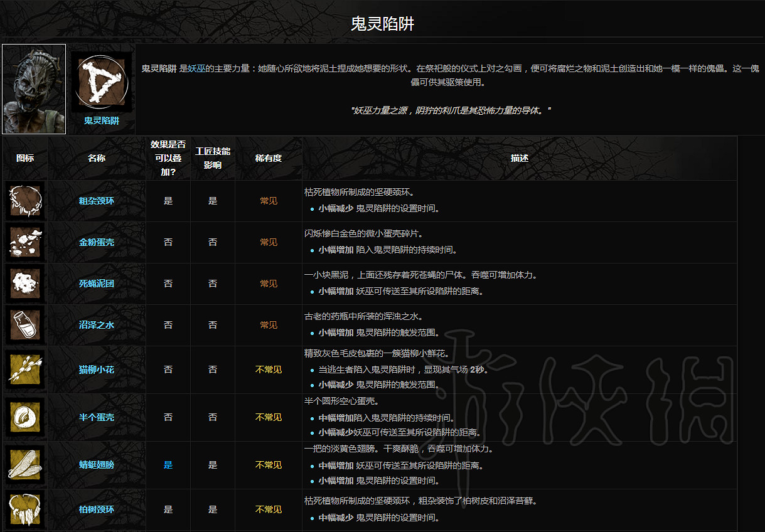The image size is (765, 532).
Task: Click the Hag character portrait
Action: tap(33, 89)
